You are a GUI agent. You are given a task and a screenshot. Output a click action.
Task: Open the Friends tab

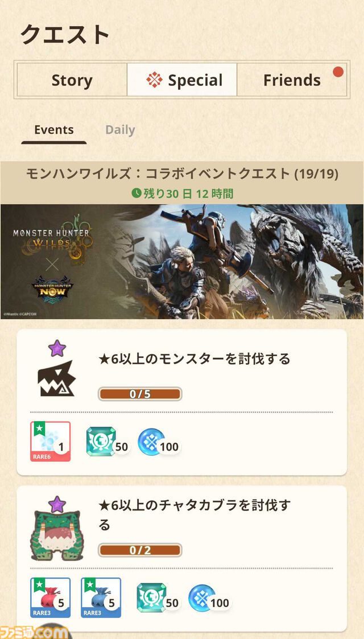click(x=292, y=80)
